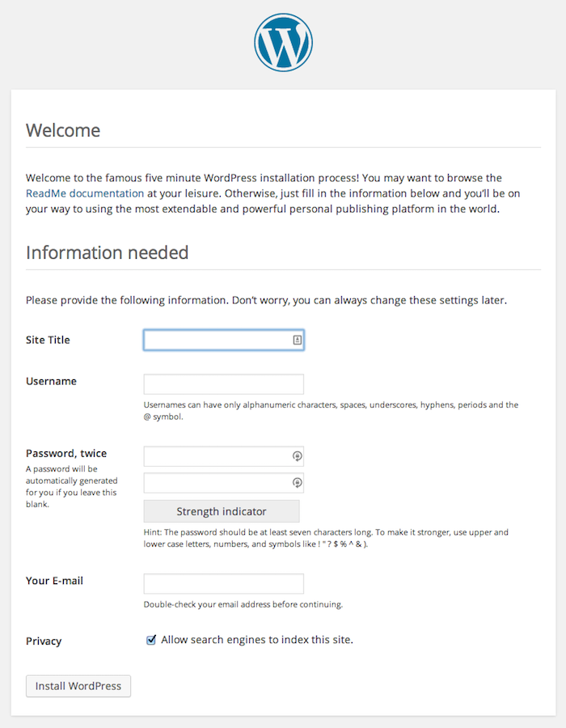Click the Double-check your email address hint
The width and height of the screenshot is (566, 728).
click(243, 604)
